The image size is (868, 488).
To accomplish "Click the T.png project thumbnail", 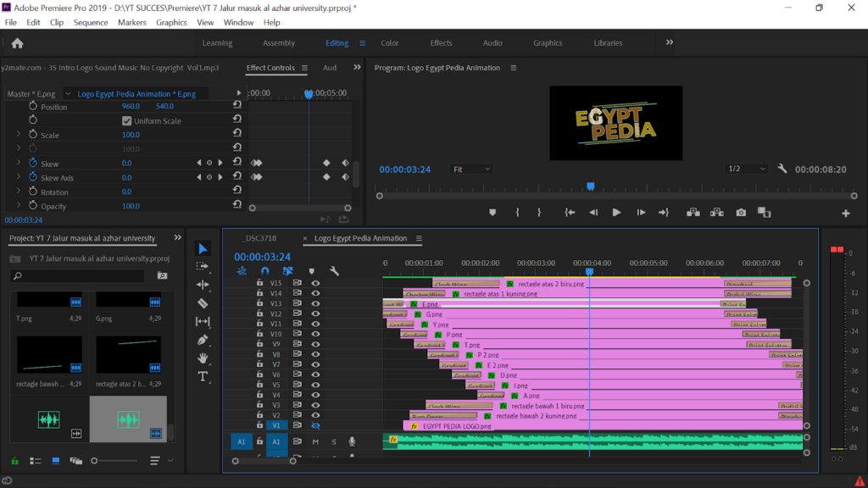I will click(49, 300).
